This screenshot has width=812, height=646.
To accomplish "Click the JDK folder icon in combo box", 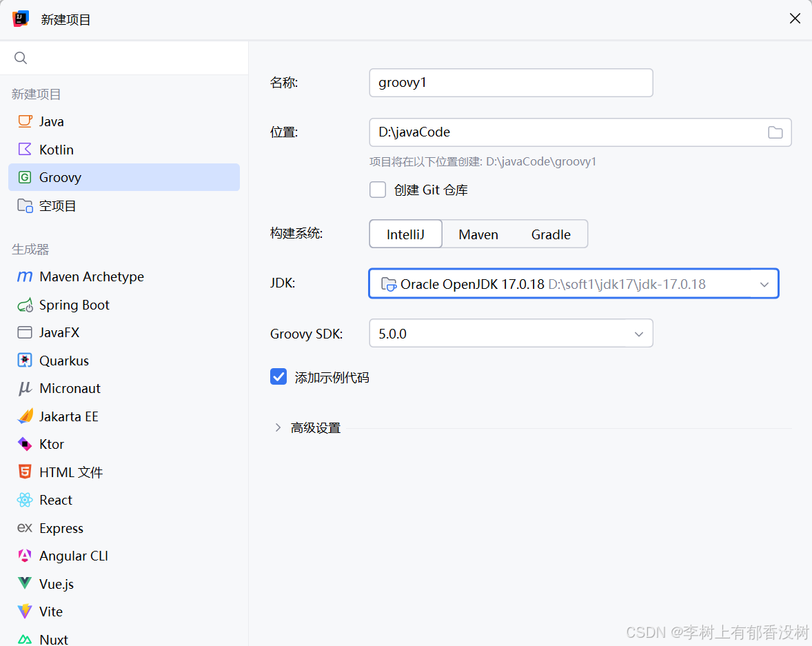I will [x=389, y=284].
